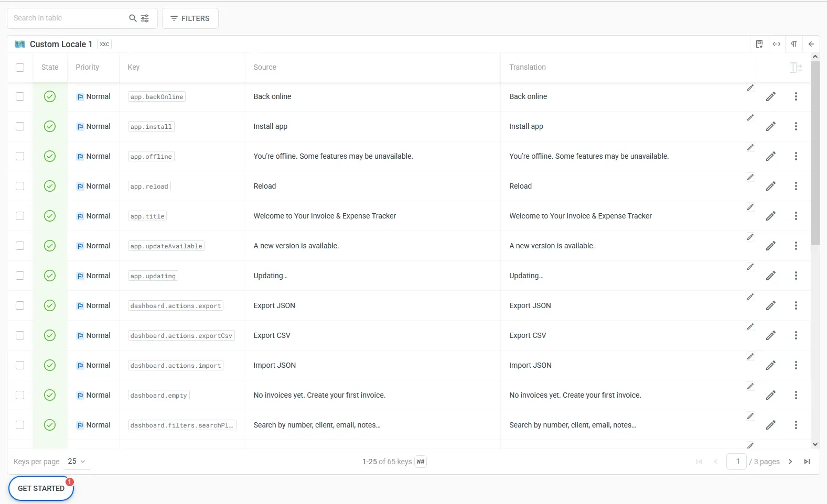Open Normal priority selector for app.updating
Image resolution: width=827 pixels, height=504 pixels.
tap(93, 276)
